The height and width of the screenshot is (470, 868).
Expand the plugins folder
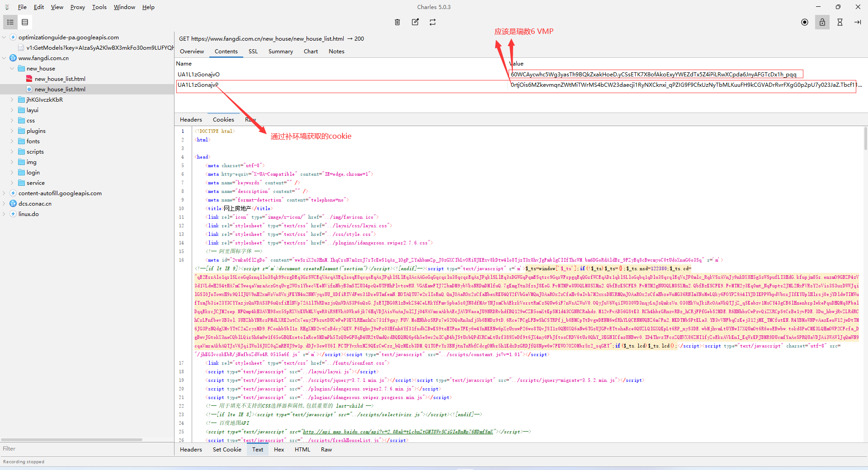[x=12, y=131]
